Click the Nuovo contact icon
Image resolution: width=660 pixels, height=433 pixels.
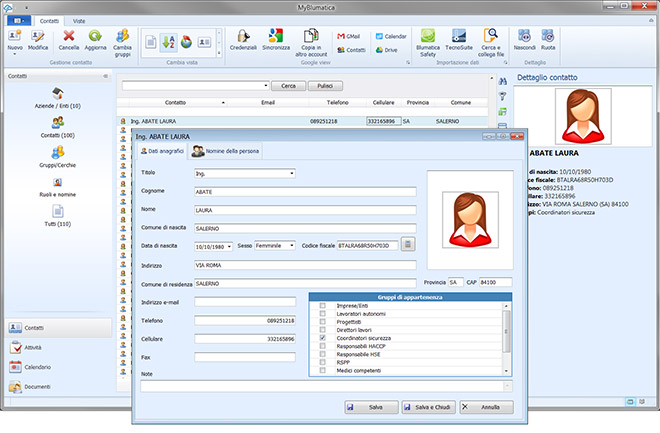(15, 36)
